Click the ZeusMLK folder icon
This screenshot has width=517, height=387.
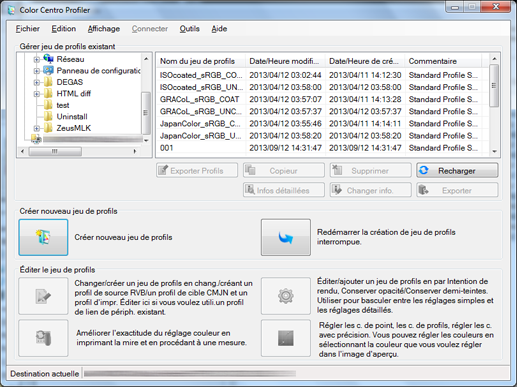[48, 128]
